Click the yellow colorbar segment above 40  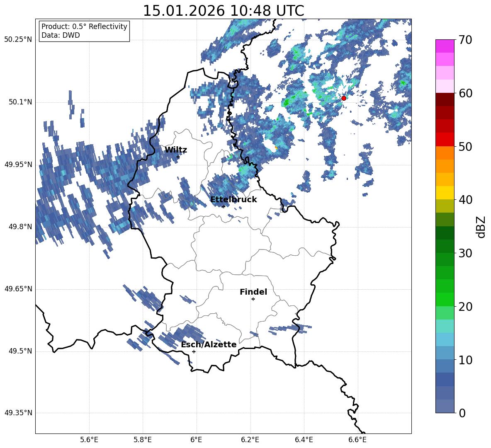[x=445, y=193]
